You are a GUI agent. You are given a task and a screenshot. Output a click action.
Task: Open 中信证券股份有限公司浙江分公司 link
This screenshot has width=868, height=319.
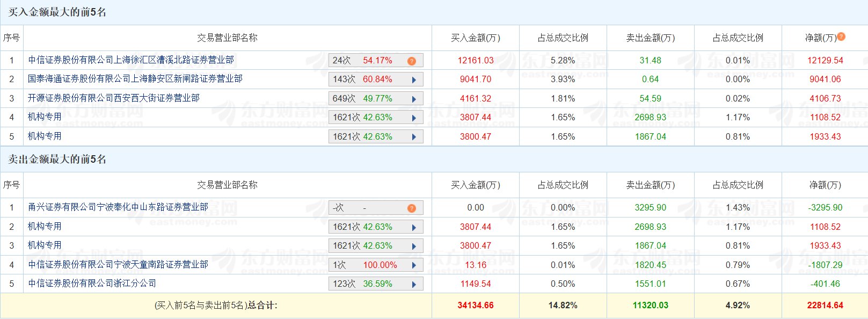tap(92, 284)
